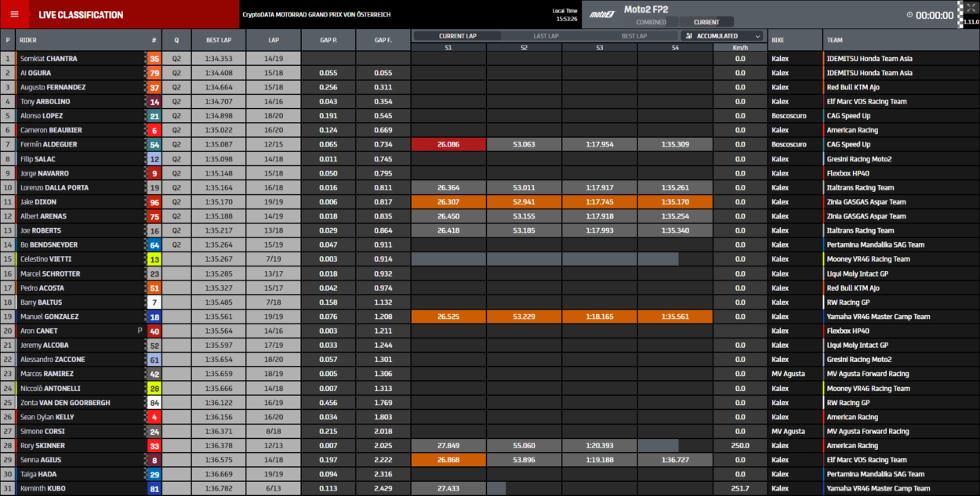Click Dixon's S2 time 52.941
This screenshot has height=496, width=980.
coord(524,201)
